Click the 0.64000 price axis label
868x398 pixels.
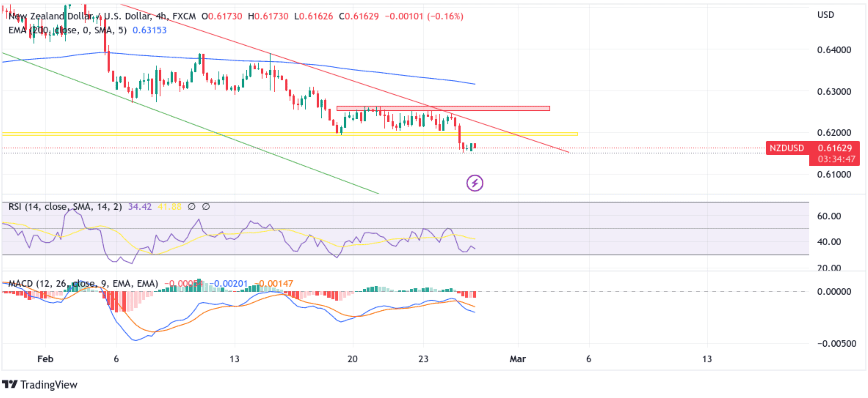[834, 50]
